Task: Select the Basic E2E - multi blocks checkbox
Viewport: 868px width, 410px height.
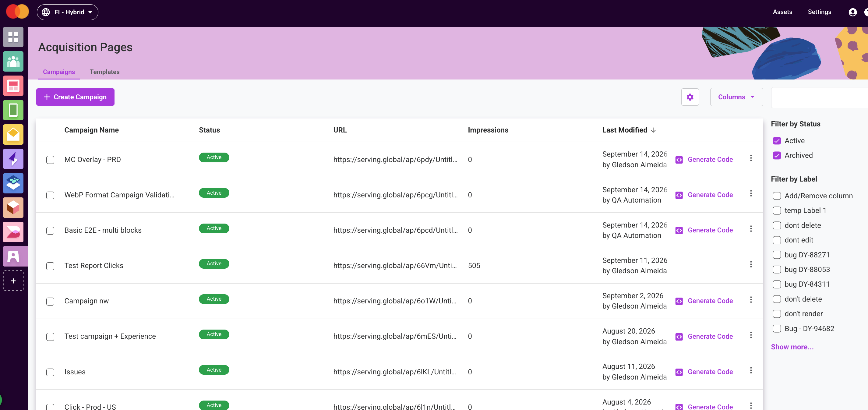Action: (x=50, y=231)
